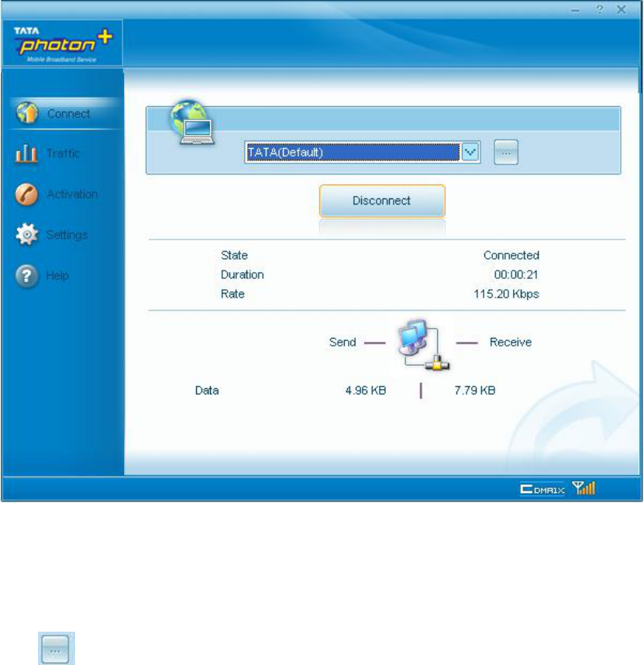The height and width of the screenshot is (665, 644).
Task: Click the Data row label
Action: click(x=207, y=390)
